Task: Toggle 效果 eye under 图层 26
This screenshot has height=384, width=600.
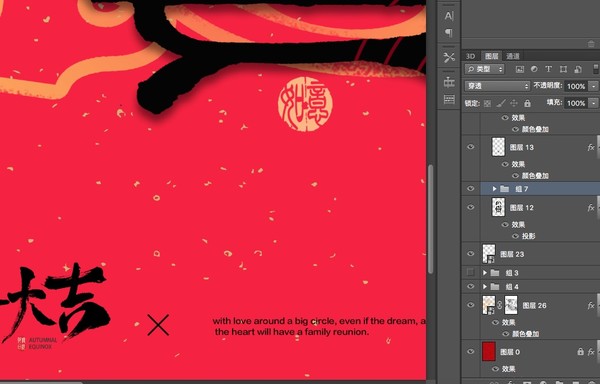Action: pos(495,322)
